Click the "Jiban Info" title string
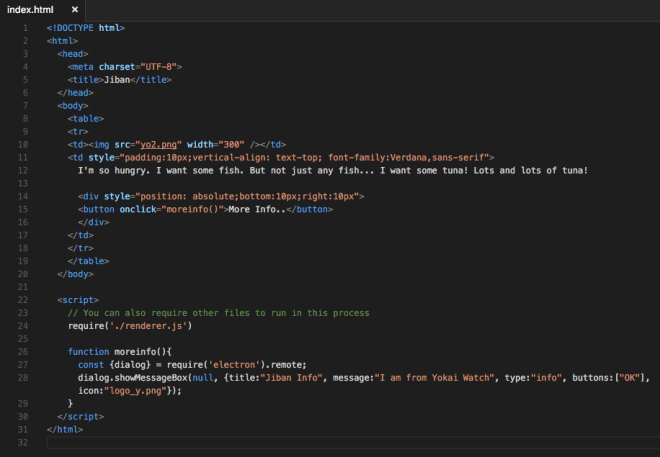This screenshot has width=660, height=457. tap(291, 378)
